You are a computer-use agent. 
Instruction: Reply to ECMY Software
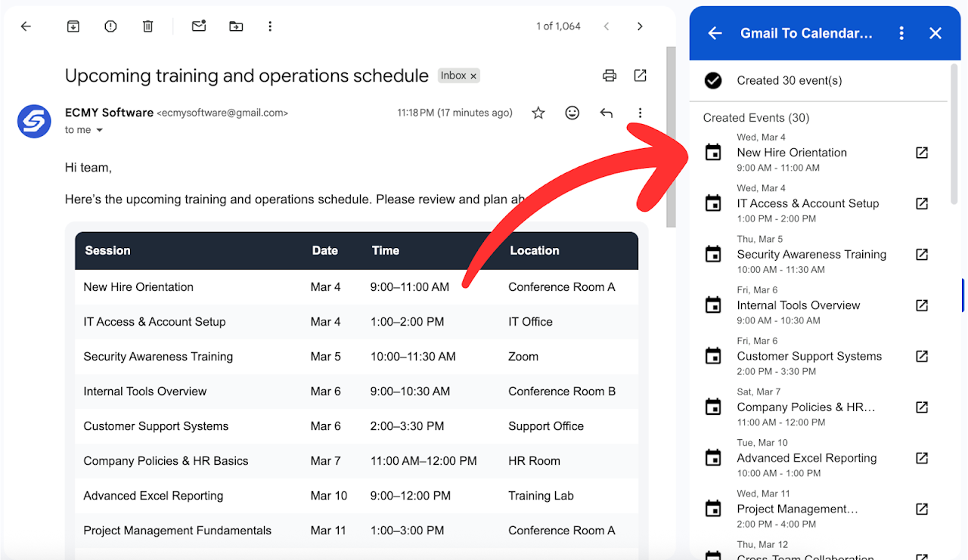pos(606,112)
